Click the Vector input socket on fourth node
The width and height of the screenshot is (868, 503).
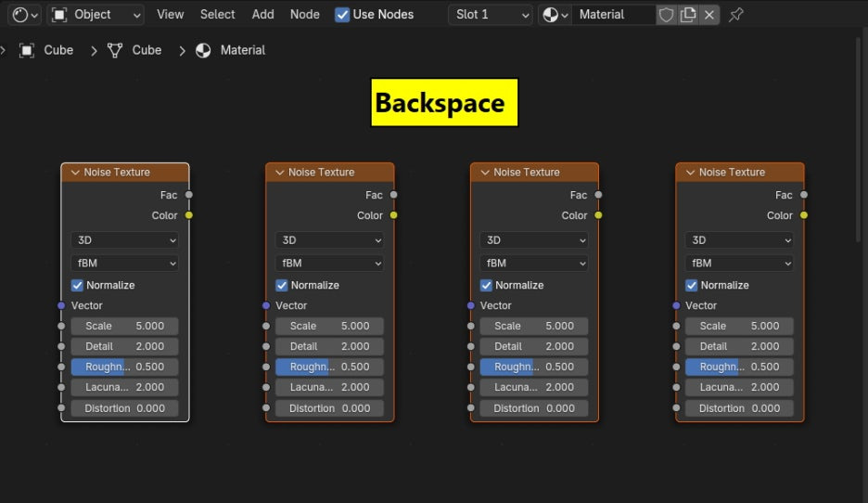(676, 305)
